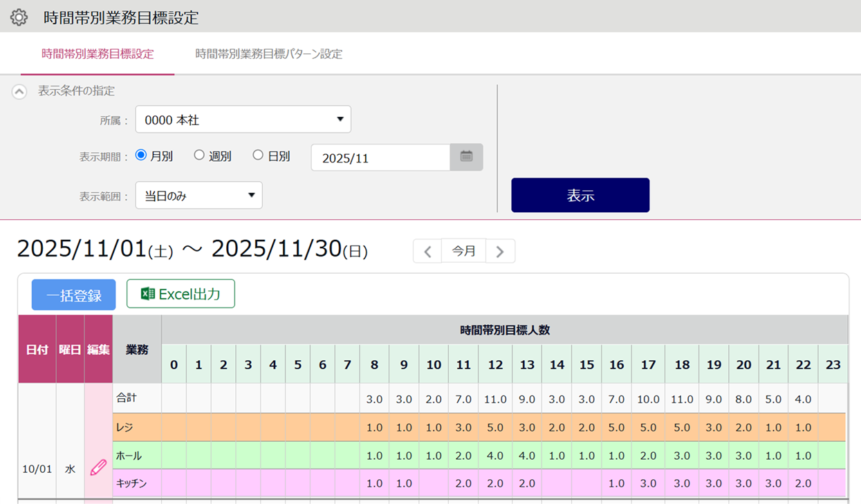Open the 所属 dropdown
The image size is (861, 504).
(243, 120)
